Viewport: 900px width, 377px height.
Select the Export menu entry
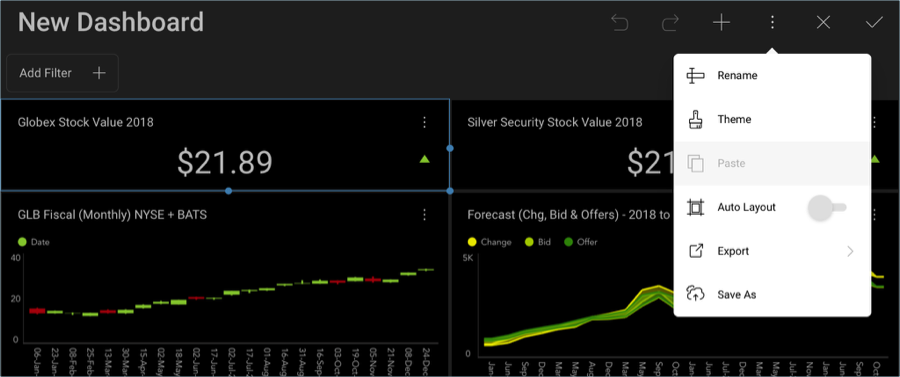tap(773, 251)
